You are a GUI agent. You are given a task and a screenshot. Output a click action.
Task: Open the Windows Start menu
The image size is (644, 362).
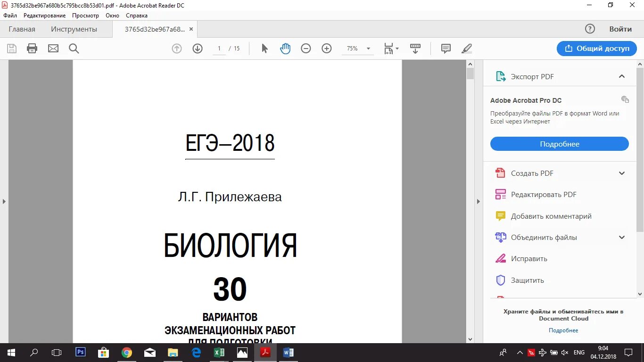tap(11, 352)
